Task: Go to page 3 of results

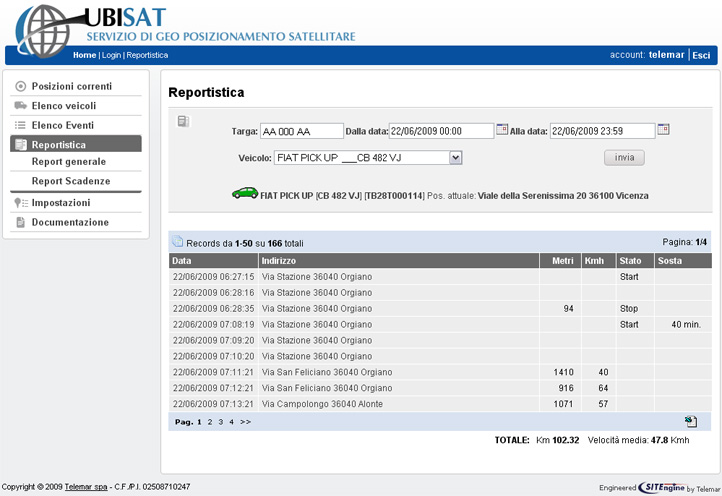Action: (221, 422)
